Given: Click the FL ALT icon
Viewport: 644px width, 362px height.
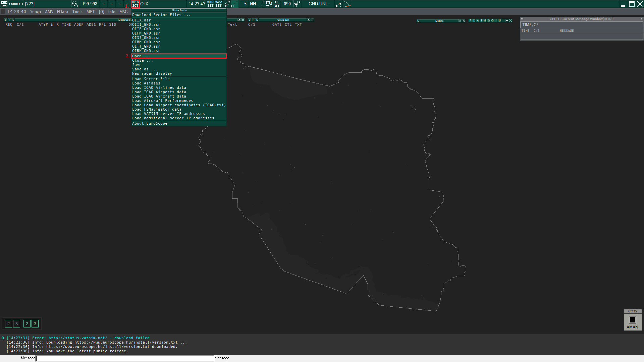Looking at the screenshot, I should (277, 4).
